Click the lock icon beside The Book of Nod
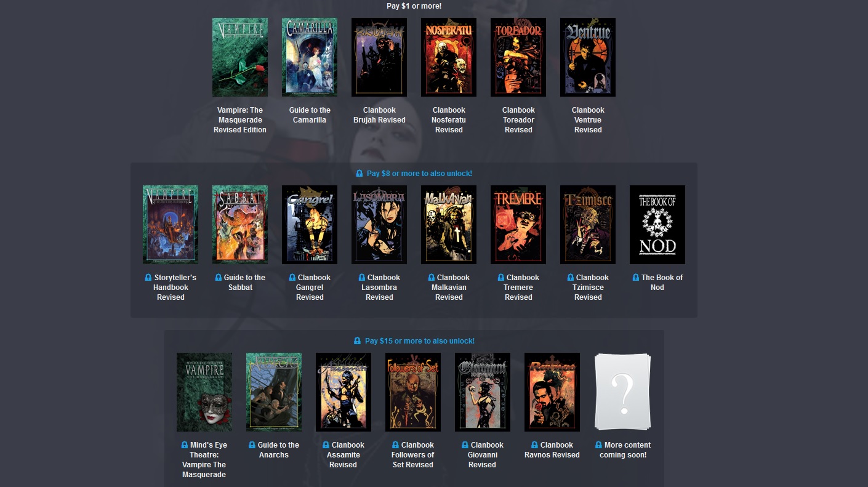Viewport: 868px width, 487px height. tap(636, 278)
